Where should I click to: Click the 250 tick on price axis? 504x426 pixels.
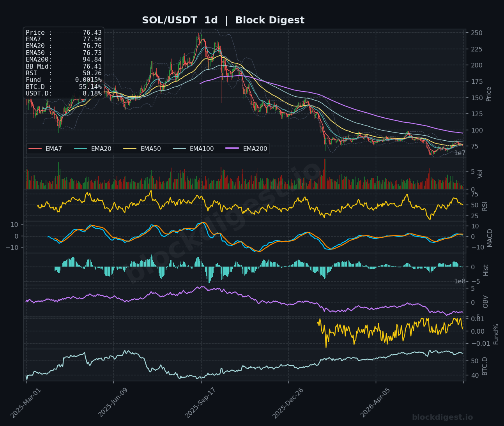[x=477, y=33]
